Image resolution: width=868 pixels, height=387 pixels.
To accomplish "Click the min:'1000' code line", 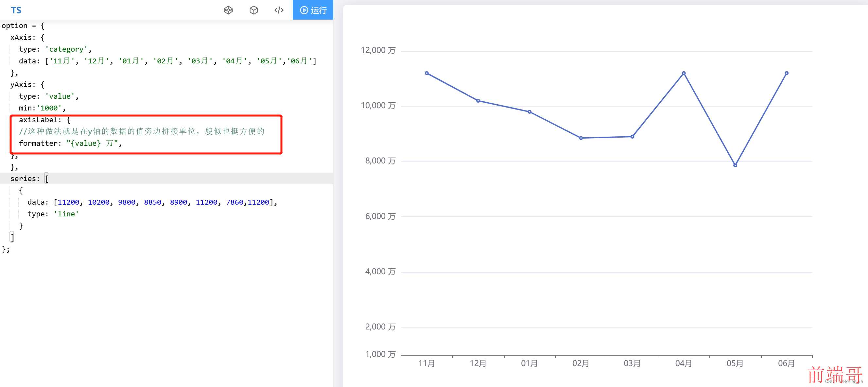I will click(42, 108).
